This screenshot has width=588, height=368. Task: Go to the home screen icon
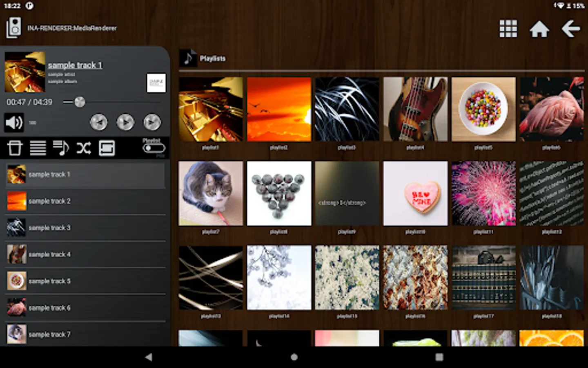(x=539, y=29)
